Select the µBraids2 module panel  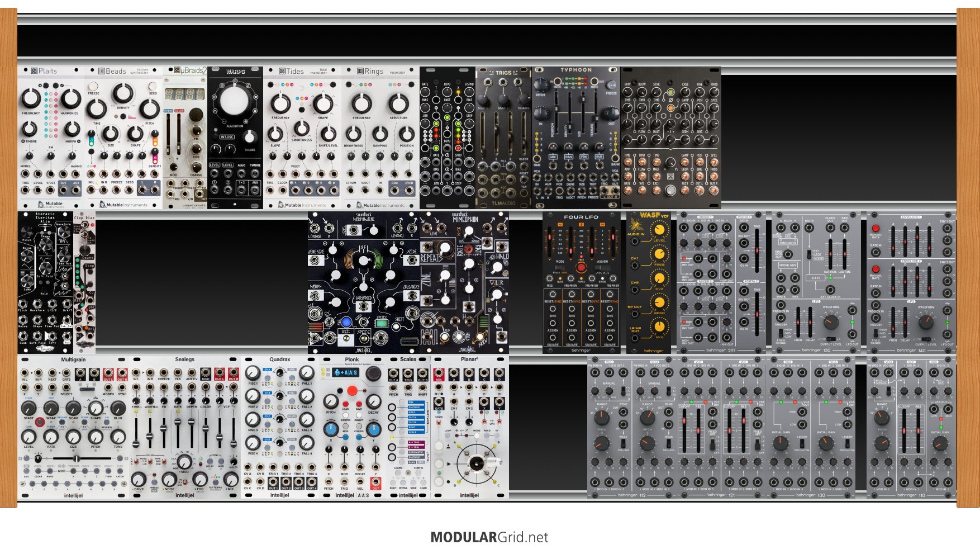185,138
